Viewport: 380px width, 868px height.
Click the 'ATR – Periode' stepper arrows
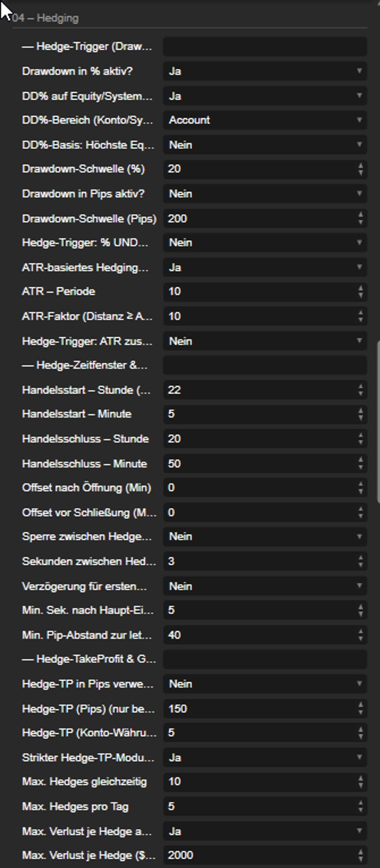tap(361, 291)
